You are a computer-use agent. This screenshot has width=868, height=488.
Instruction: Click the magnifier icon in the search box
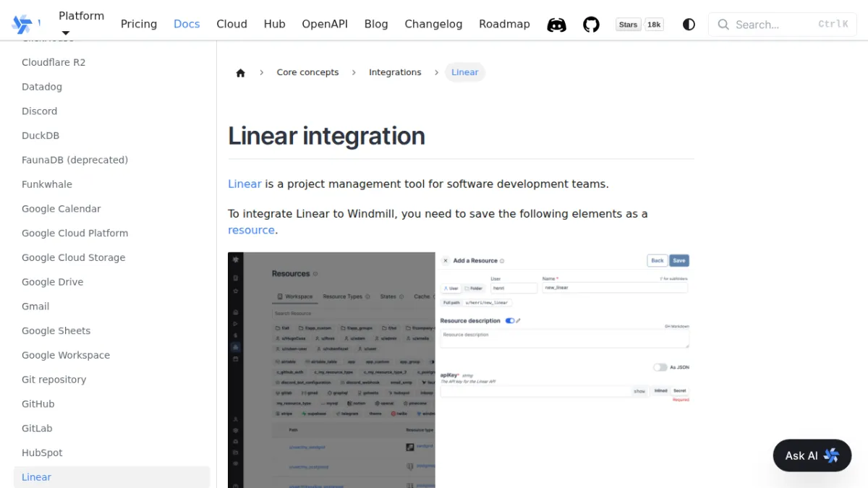[723, 25]
